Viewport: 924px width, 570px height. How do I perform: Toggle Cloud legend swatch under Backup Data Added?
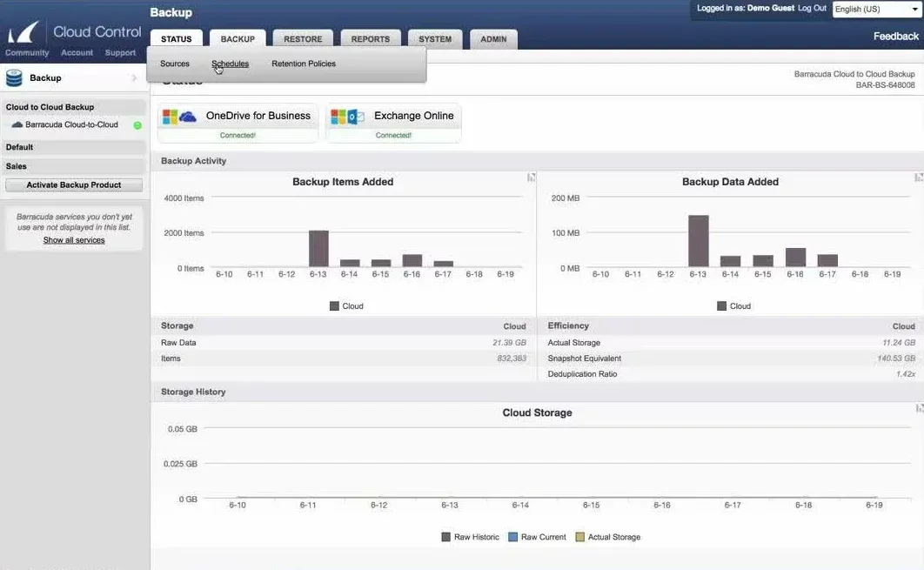click(721, 306)
